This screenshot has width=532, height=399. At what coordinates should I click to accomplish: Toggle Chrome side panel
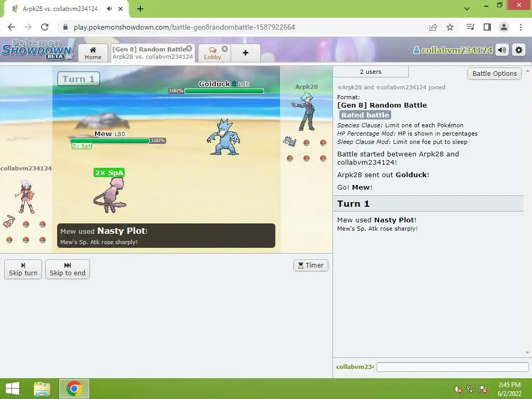pyautogui.click(x=487, y=27)
